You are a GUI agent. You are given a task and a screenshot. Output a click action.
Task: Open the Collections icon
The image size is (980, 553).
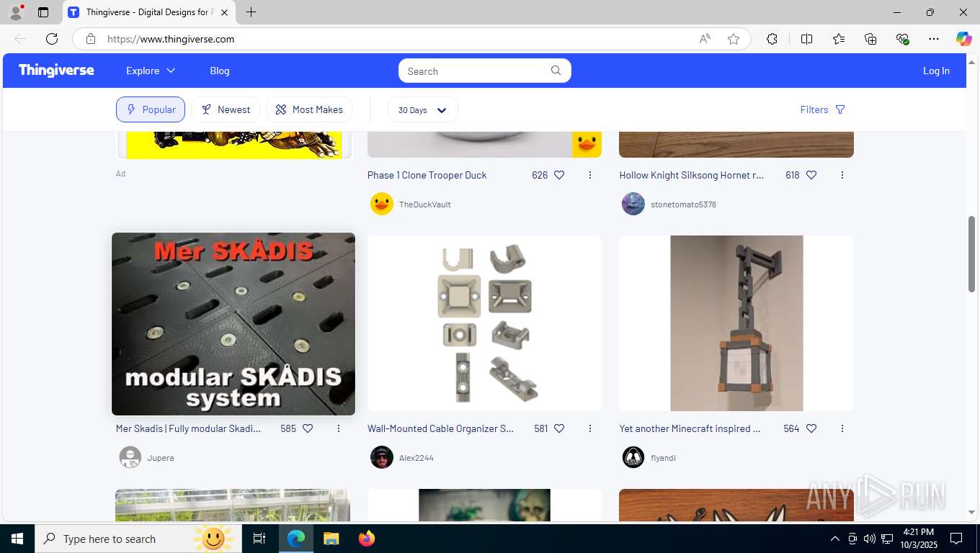coord(870,39)
